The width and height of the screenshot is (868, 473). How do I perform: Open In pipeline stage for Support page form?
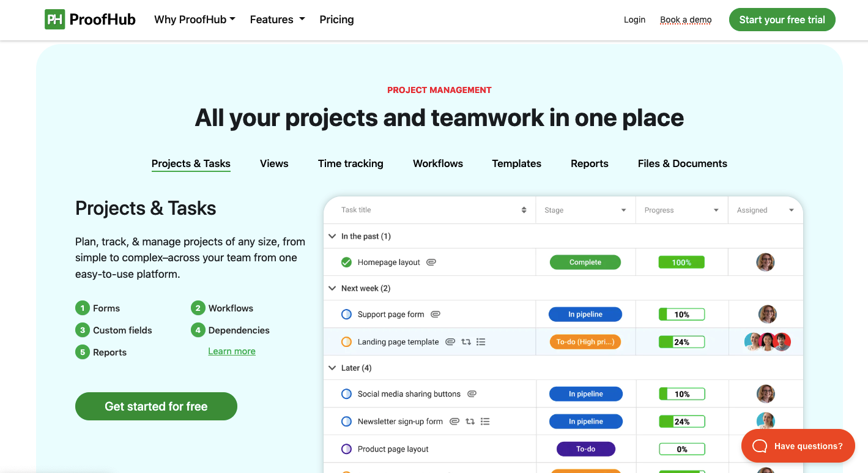pyautogui.click(x=585, y=314)
